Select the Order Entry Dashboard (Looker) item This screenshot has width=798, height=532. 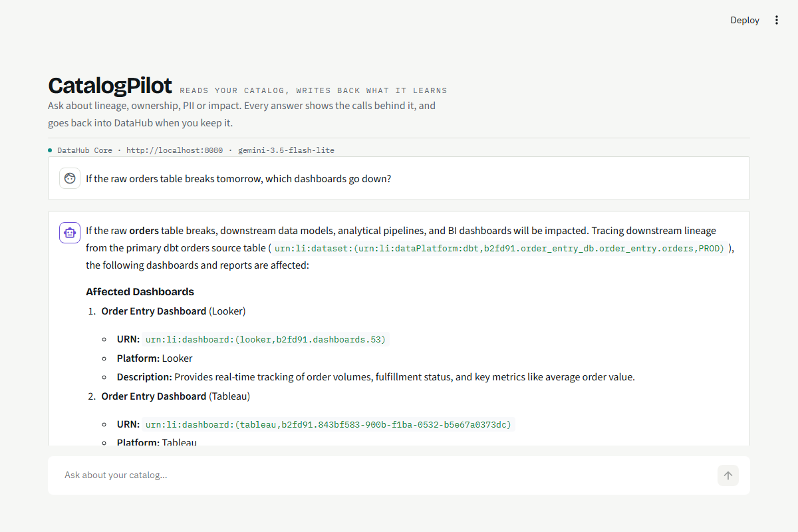pos(173,311)
